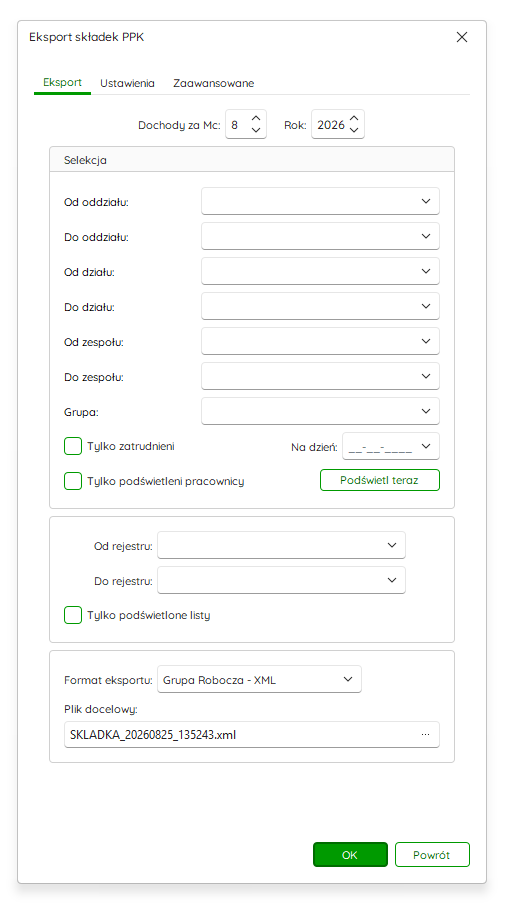Expand the Do oddziału dropdown
Screen dimensions: 528x922
426,236
